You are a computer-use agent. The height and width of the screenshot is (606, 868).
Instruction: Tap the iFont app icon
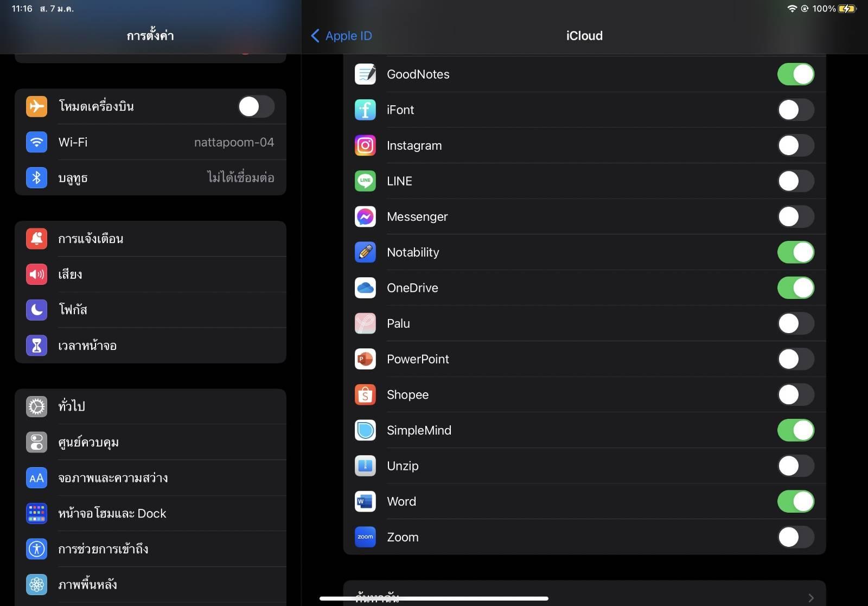365,110
